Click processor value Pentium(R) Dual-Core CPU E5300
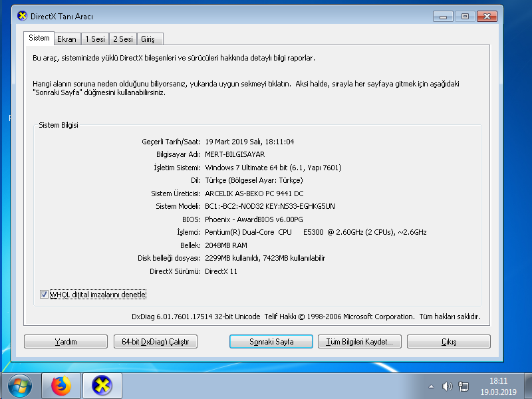This screenshot has height=399, width=532. point(264,232)
